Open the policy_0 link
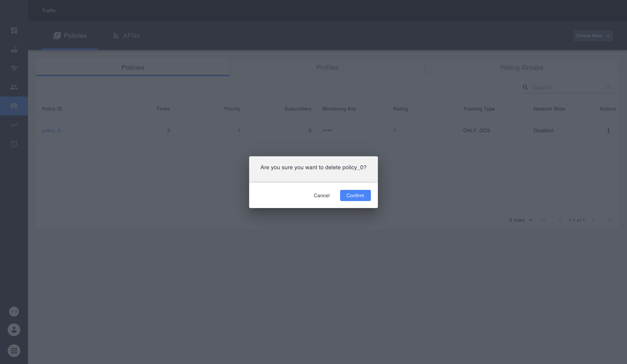627x364 pixels. coord(51,130)
